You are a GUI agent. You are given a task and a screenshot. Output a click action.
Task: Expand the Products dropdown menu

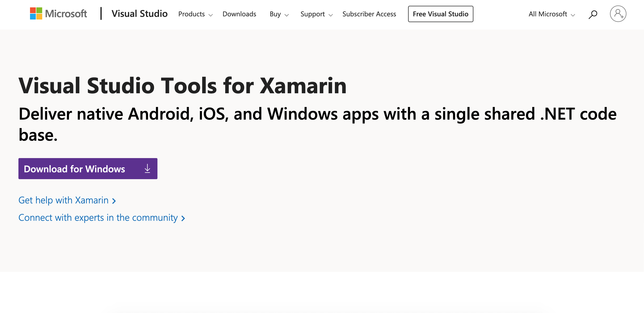pyautogui.click(x=195, y=14)
